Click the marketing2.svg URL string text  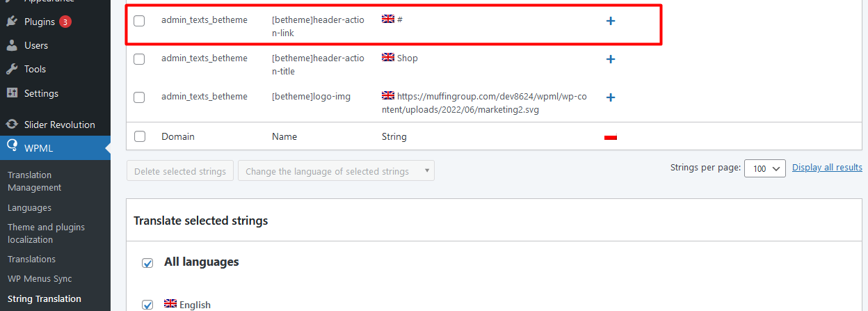click(x=484, y=103)
